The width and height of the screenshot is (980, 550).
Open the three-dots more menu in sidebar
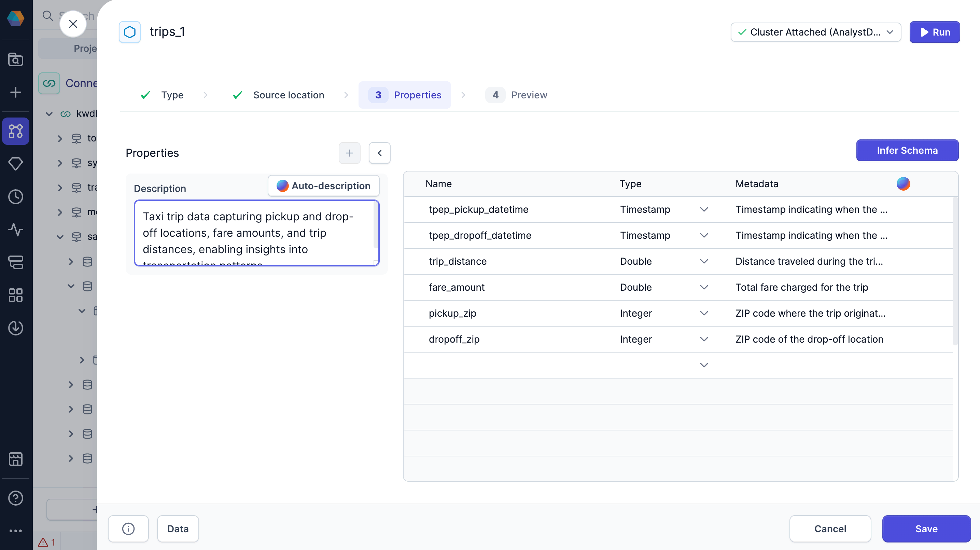pyautogui.click(x=16, y=531)
